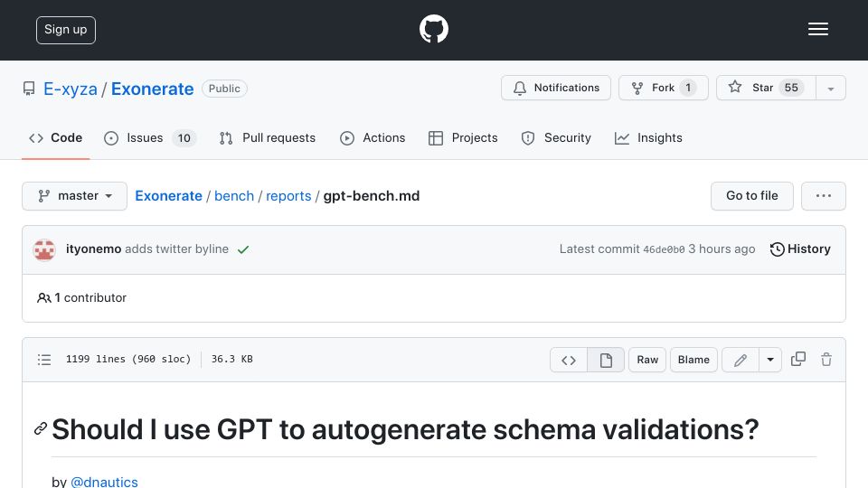Open the Insights tab
The image size is (868, 488).
point(648,137)
